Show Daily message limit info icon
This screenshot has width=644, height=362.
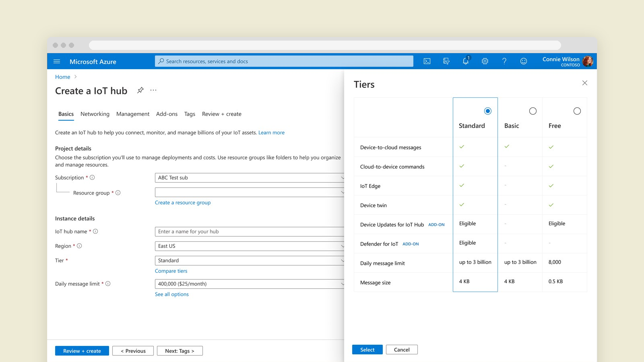(108, 284)
